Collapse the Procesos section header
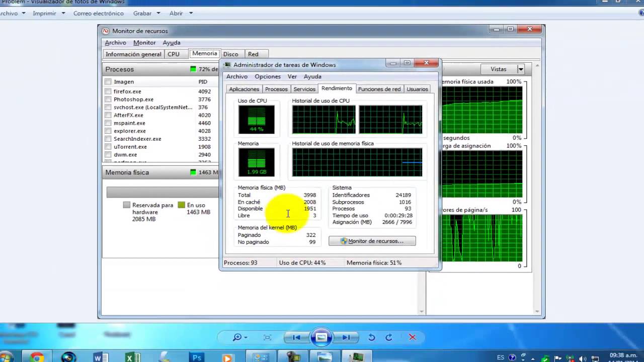The width and height of the screenshot is (644, 362). pos(161,69)
